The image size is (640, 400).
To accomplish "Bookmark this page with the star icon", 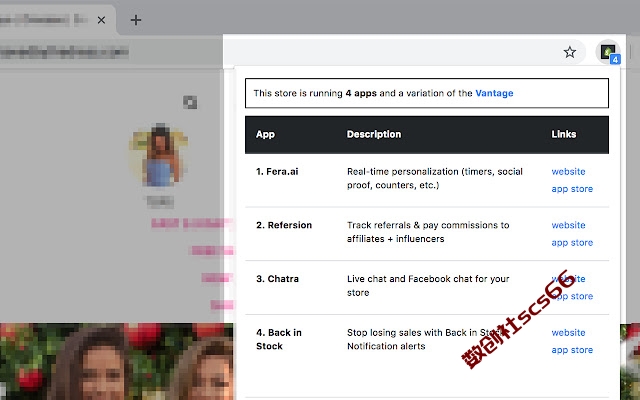I will pyautogui.click(x=569, y=52).
